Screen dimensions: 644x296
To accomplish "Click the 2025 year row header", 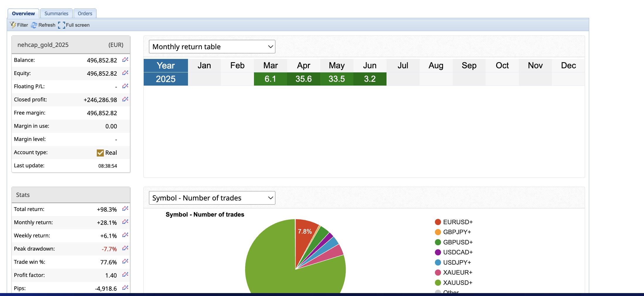I will click(166, 79).
